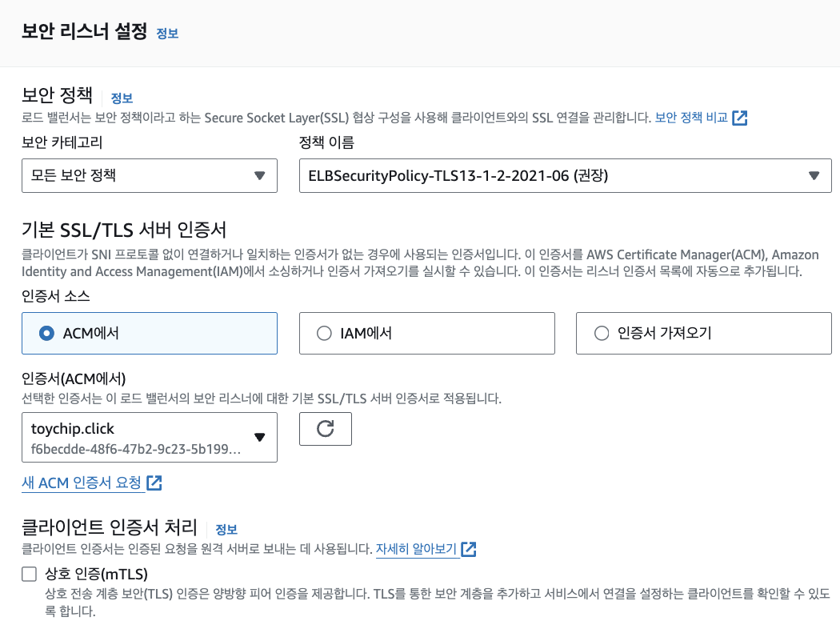840x621 pixels.
Task: Expand the toychip.click certificate dropdown
Action: click(x=150, y=437)
